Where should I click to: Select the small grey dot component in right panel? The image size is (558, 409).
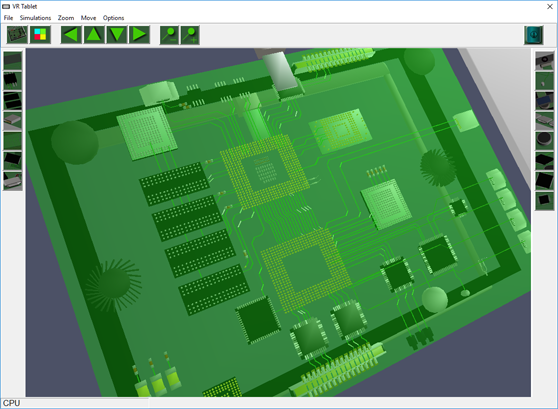pyautogui.click(x=545, y=81)
